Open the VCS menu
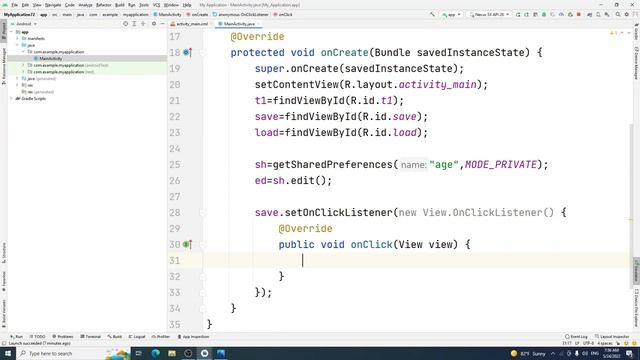 [x=156, y=5]
